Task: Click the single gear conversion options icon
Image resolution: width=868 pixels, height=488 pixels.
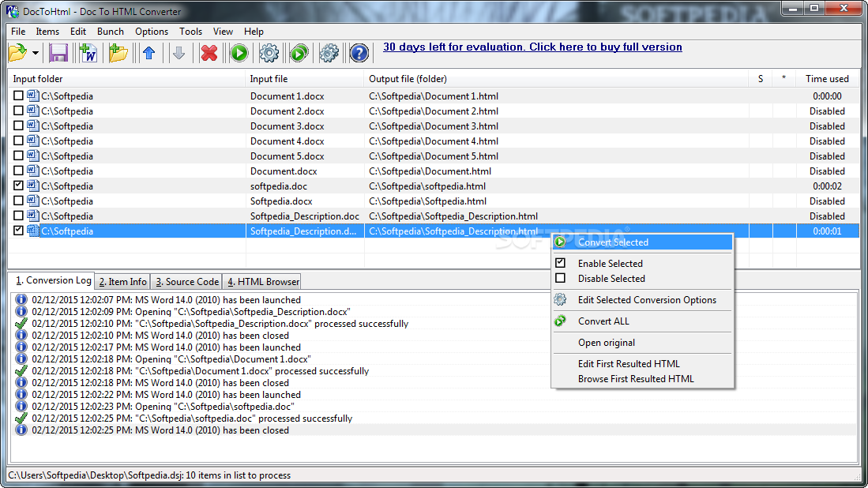Action: click(x=269, y=53)
